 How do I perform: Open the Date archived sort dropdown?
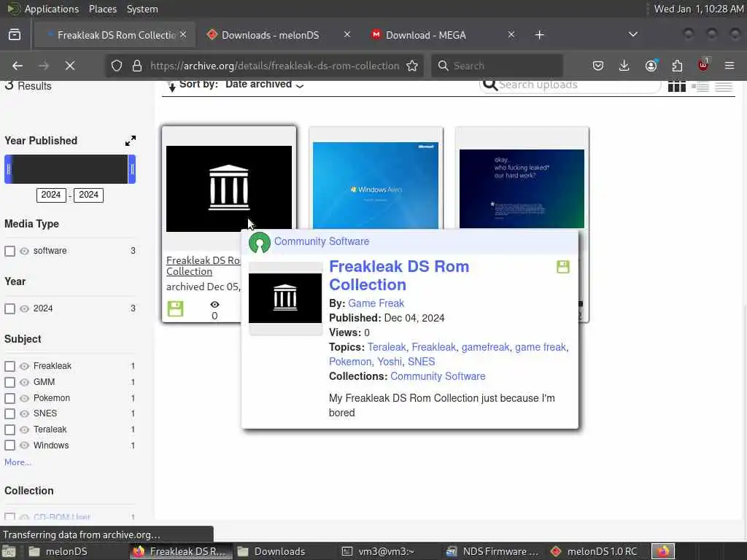(264, 85)
